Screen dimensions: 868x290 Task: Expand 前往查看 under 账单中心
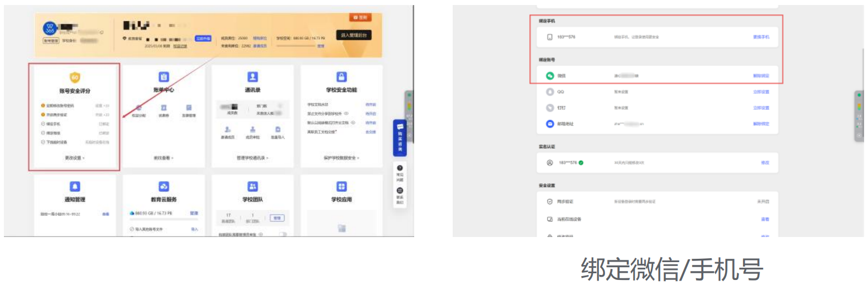164,158
